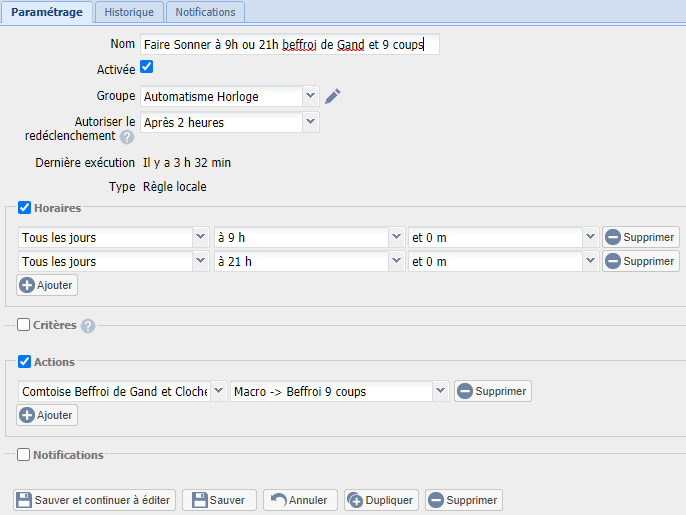Add a new schedule under Horaires
This screenshot has width=686, height=515.
coord(47,285)
